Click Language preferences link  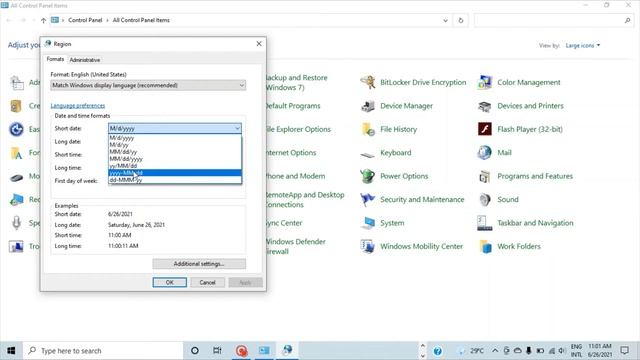tap(78, 106)
